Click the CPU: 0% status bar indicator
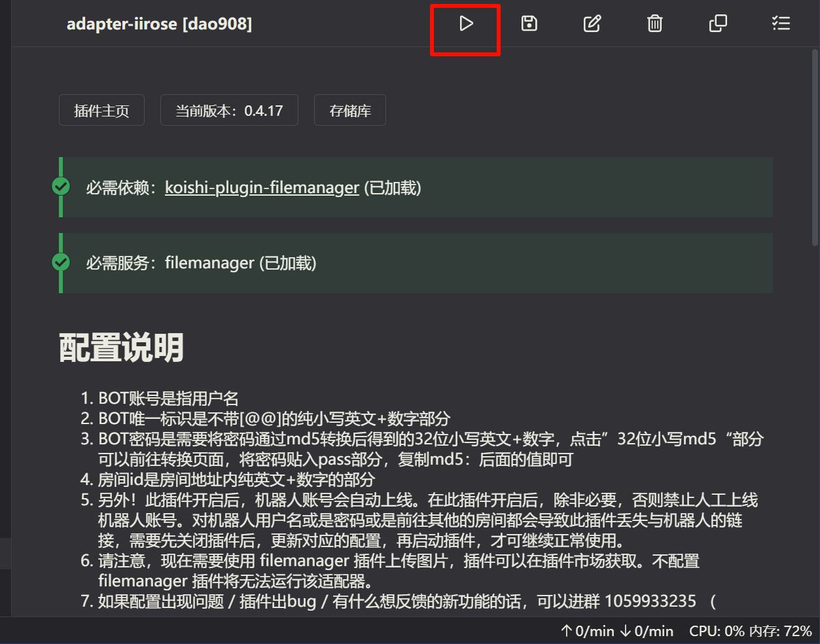This screenshot has width=820, height=644. [x=717, y=631]
